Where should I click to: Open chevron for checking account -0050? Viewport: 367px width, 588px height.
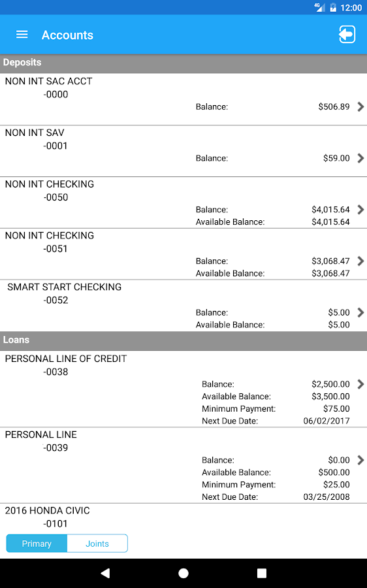pyautogui.click(x=360, y=209)
